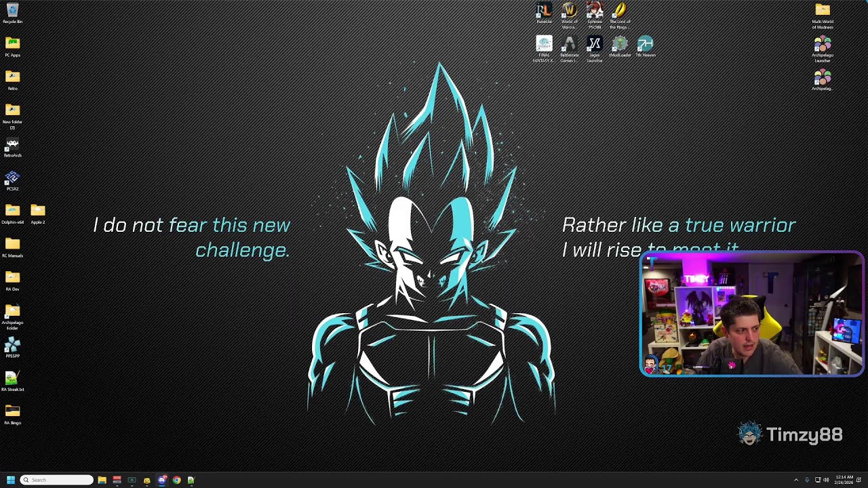Select the Retro folder on desktop
The width and height of the screenshot is (868, 488).
pos(12,80)
